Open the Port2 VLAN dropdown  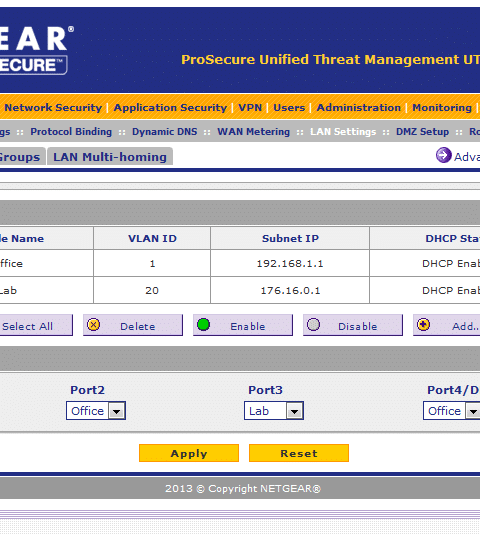pos(96,411)
